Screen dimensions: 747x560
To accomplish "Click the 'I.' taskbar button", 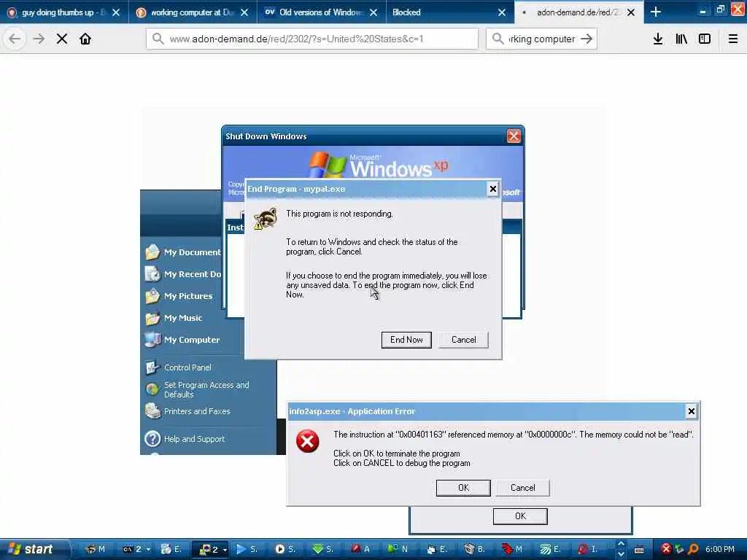I will pyautogui.click(x=589, y=549).
